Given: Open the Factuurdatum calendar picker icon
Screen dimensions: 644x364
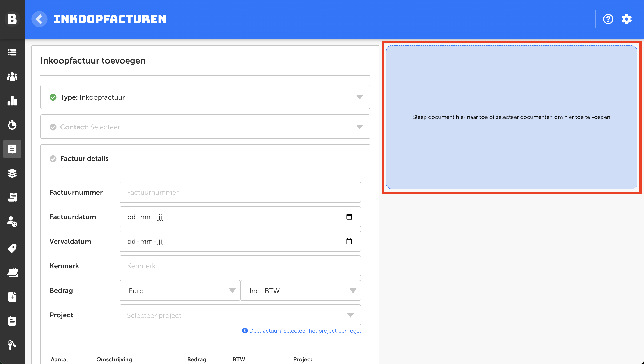Looking at the screenshot, I should point(349,217).
